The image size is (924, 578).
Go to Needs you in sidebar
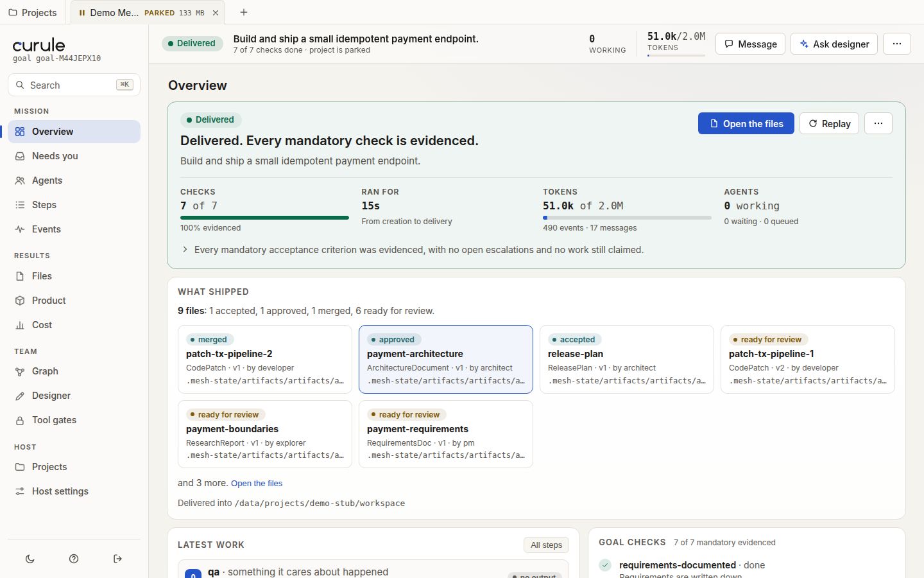[74, 156]
